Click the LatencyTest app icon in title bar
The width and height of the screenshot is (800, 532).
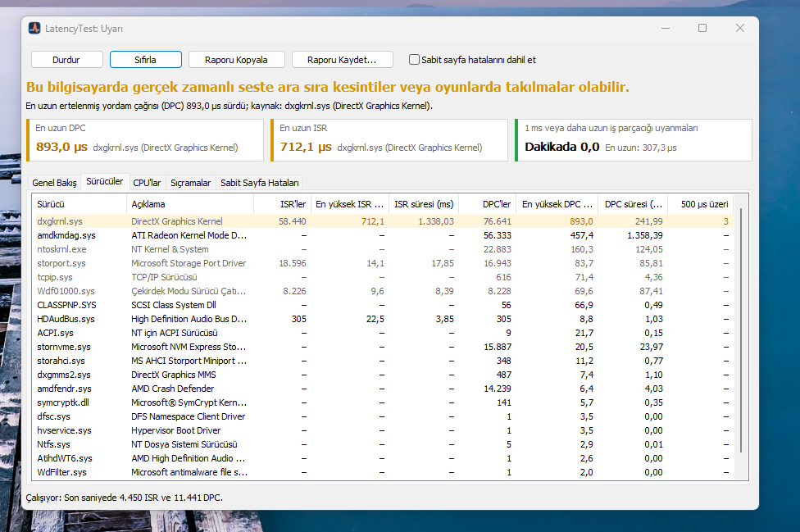coord(34,29)
